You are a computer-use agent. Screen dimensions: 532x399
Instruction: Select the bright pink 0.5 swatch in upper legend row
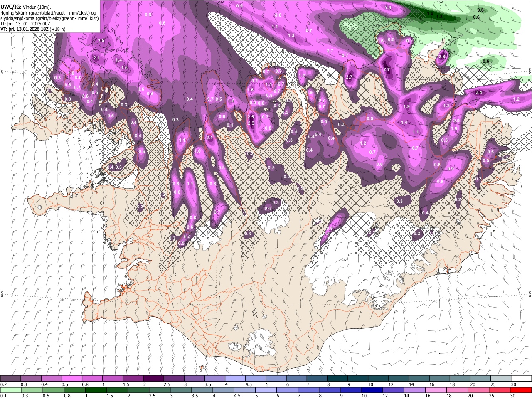(71, 379)
